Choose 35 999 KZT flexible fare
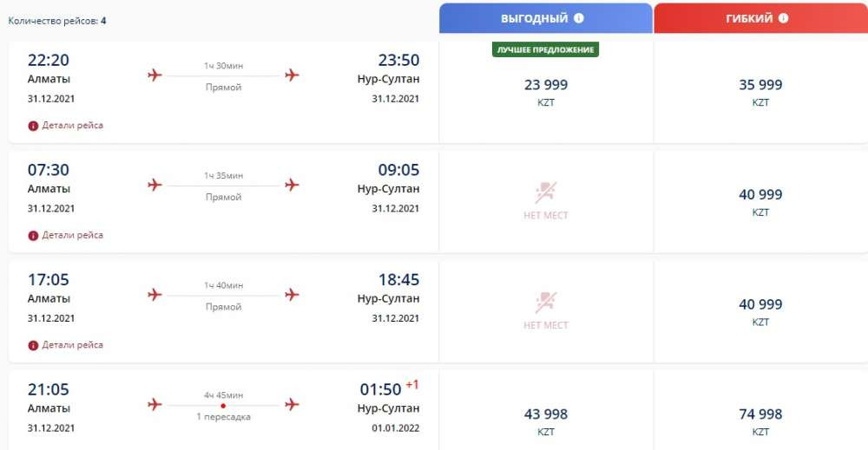 760,92
